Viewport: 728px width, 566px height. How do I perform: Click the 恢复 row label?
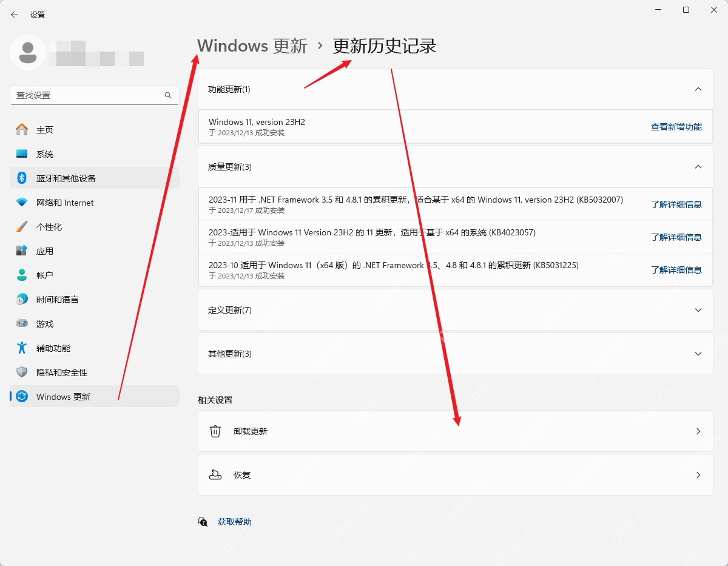point(242,475)
